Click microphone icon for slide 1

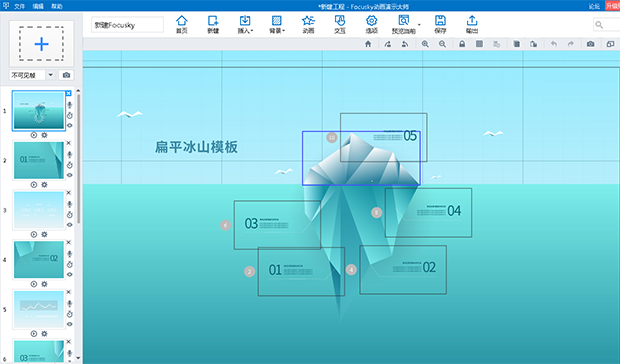point(70,105)
